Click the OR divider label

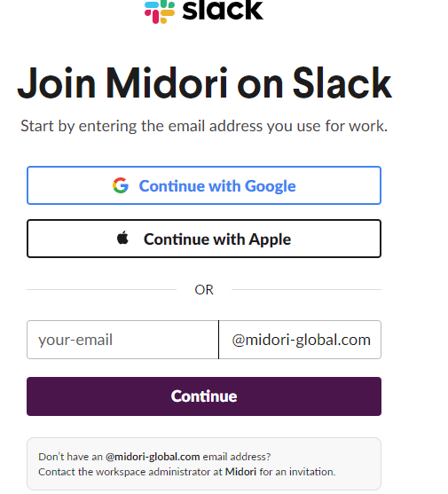(x=204, y=289)
